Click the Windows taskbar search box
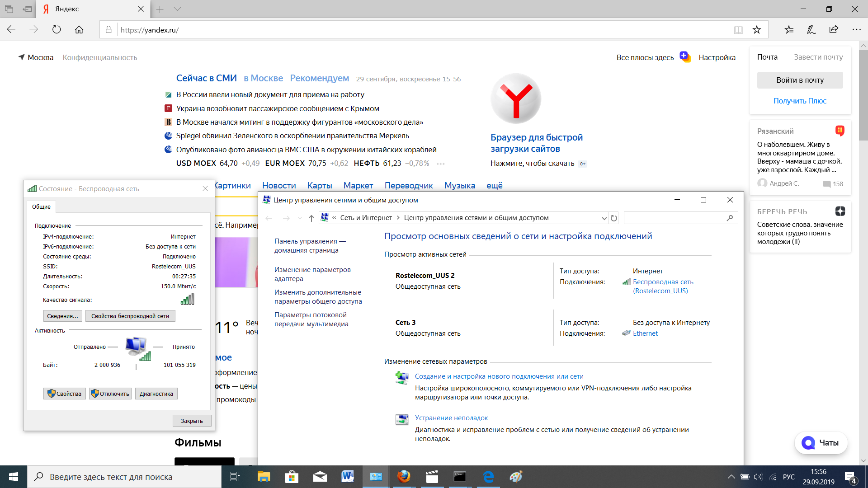This screenshot has width=868, height=488. click(x=124, y=477)
